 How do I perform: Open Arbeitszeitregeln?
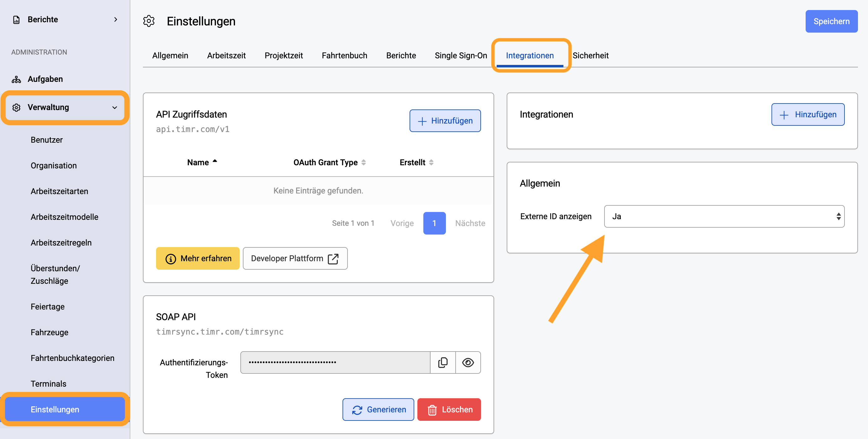[x=61, y=242]
